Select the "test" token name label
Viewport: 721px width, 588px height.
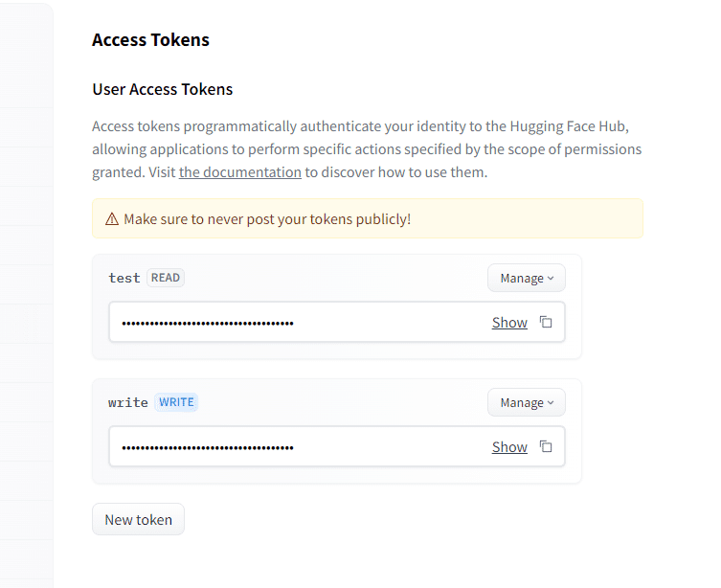124,278
